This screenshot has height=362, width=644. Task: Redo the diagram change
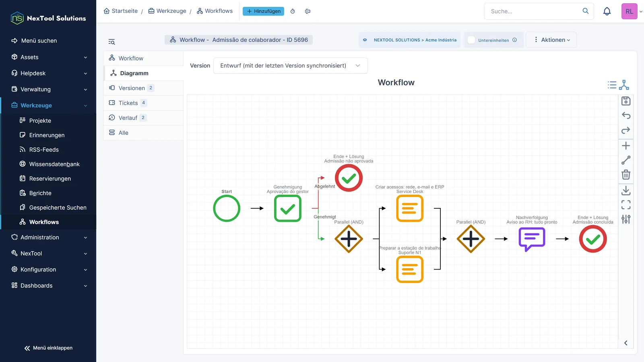tap(626, 130)
